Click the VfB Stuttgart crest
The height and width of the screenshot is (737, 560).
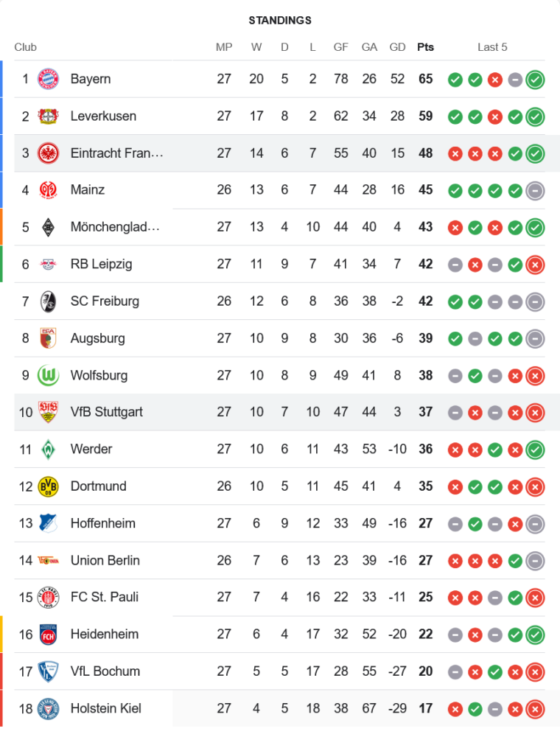click(x=48, y=412)
